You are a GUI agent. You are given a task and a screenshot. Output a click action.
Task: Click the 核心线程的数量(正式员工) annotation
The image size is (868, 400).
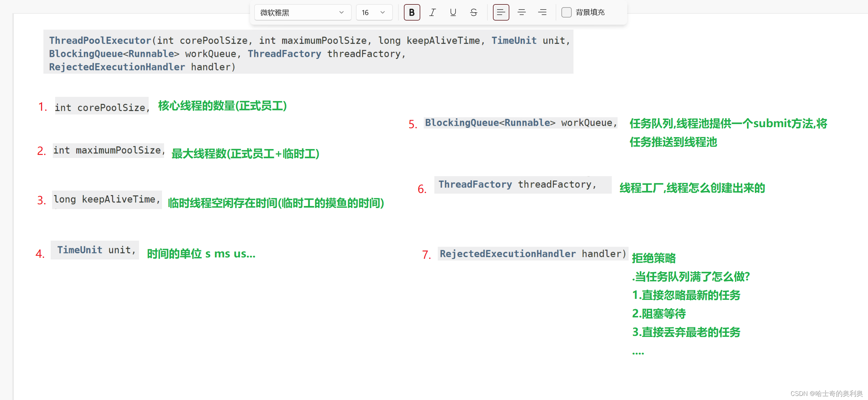(222, 106)
